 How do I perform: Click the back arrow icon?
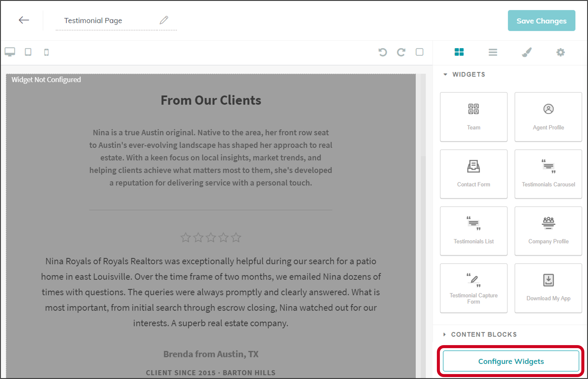click(24, 20)
